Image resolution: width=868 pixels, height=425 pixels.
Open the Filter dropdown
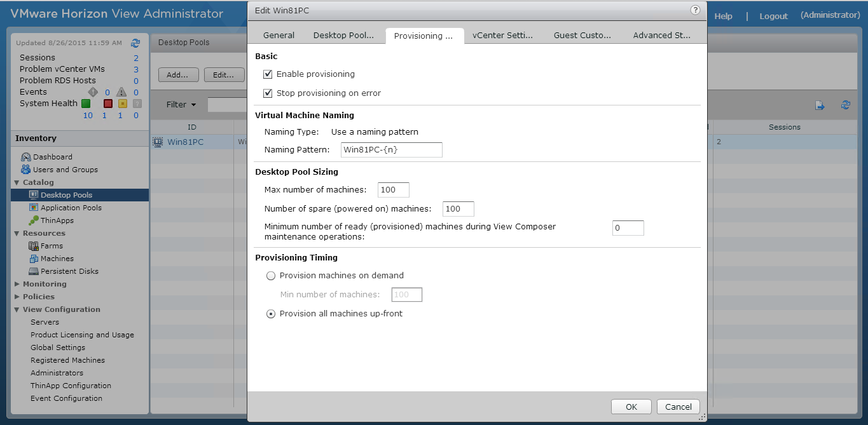181,105
